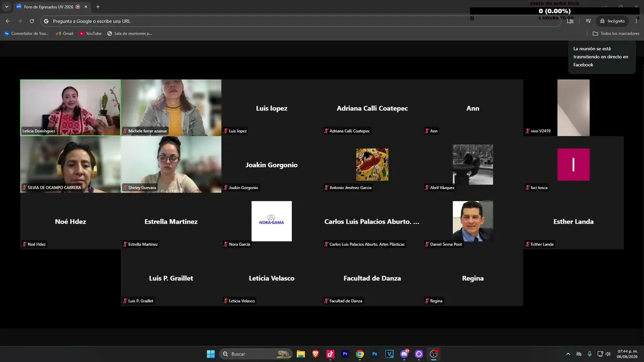The width and height of the screenshot is (644, 362).
Task: Select Michele ferrer azamar's video tile
Action: [171, 108]
